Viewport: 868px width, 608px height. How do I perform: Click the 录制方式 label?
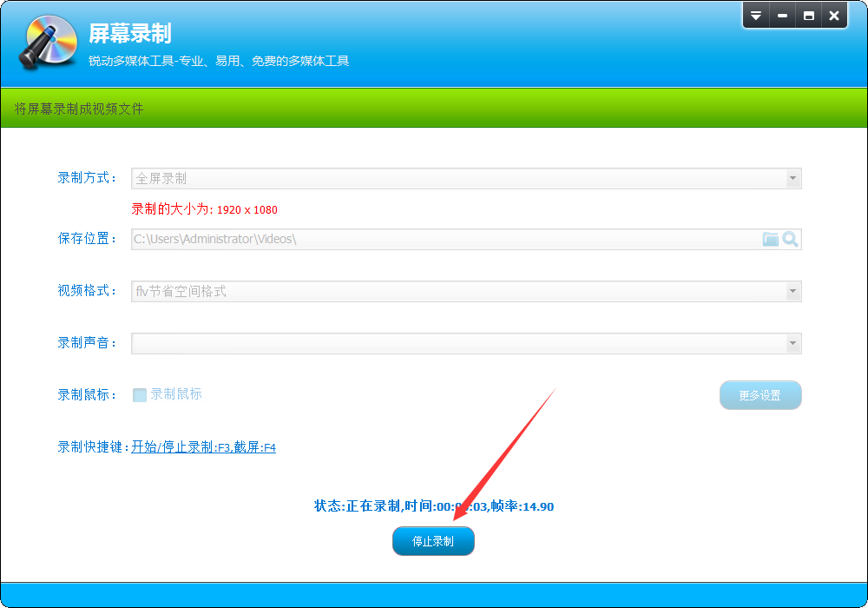[87, 178]
